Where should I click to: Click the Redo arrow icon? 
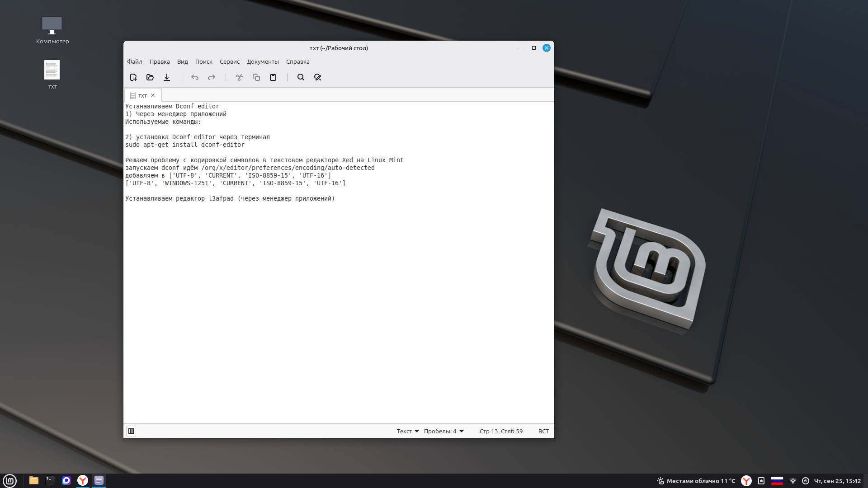pos(212,77)
